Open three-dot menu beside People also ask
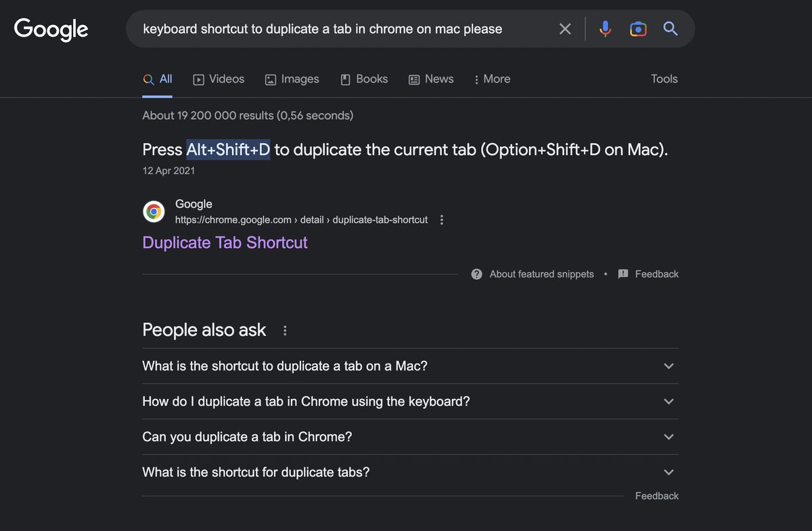The image size is (812, 531). [x=285, y=331]
